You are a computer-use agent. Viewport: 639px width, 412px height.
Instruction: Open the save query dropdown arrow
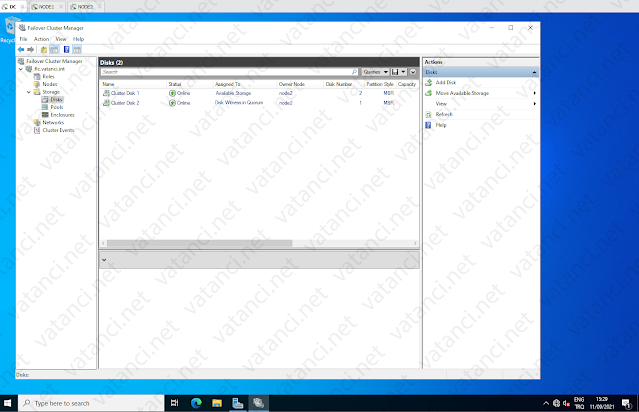(403, 72)
